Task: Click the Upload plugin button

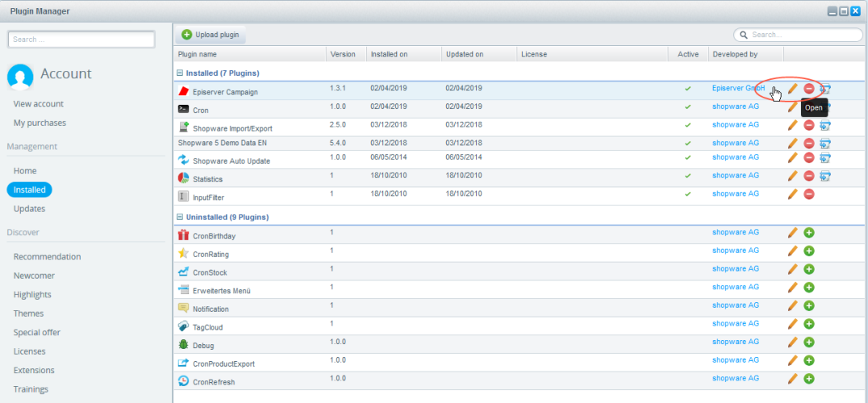Action: [211, 35]
